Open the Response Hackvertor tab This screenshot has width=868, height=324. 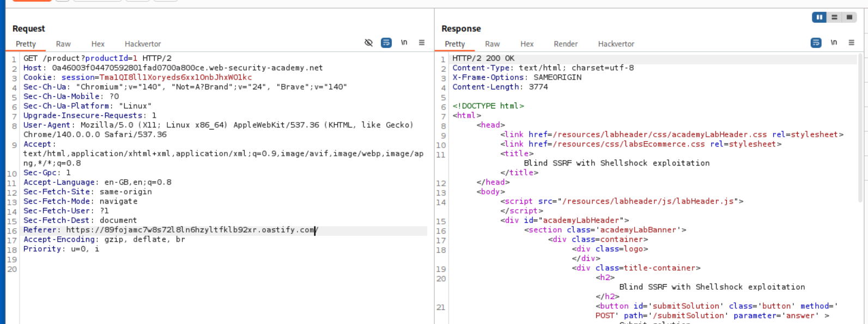click(x=616, y=44)
